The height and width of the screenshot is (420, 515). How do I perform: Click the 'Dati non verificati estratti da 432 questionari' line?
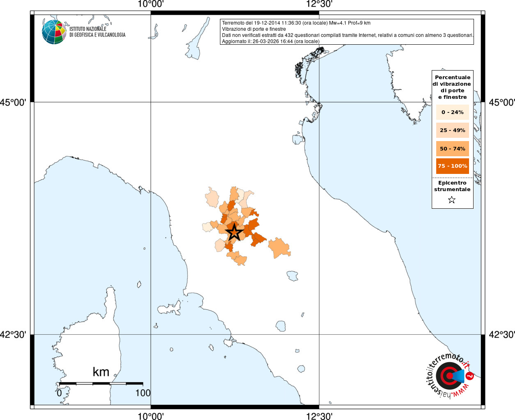[x=348, y=35]
